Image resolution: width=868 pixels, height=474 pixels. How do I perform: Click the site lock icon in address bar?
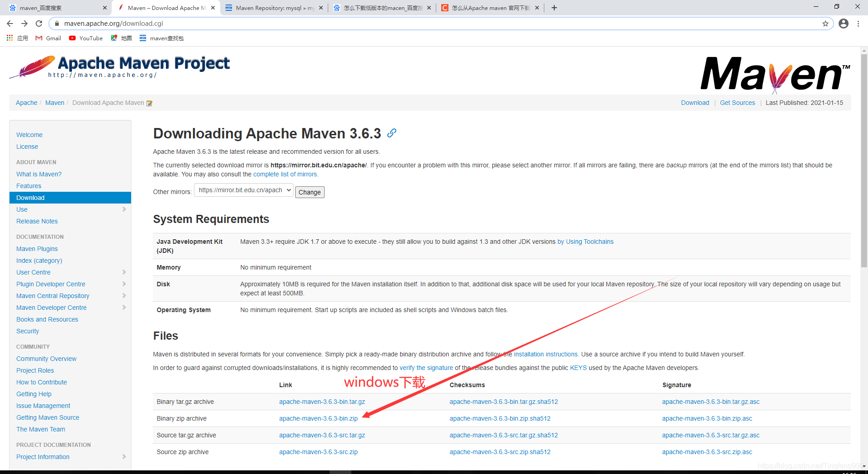(x=57, y=24)
